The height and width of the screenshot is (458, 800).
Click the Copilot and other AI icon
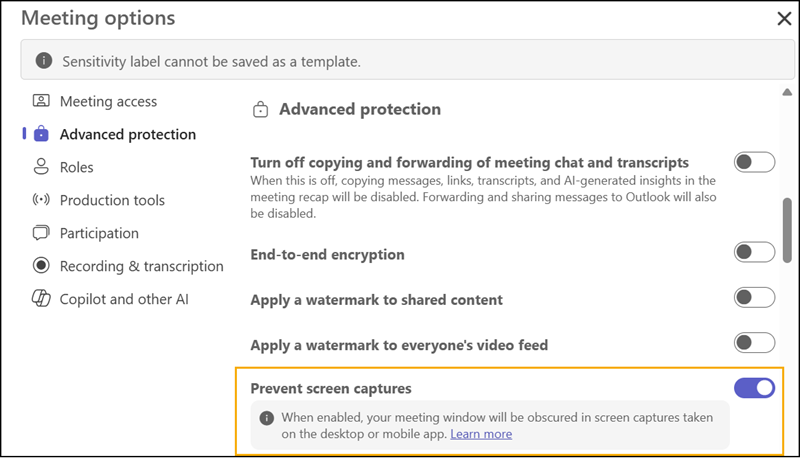coord(41,299)
